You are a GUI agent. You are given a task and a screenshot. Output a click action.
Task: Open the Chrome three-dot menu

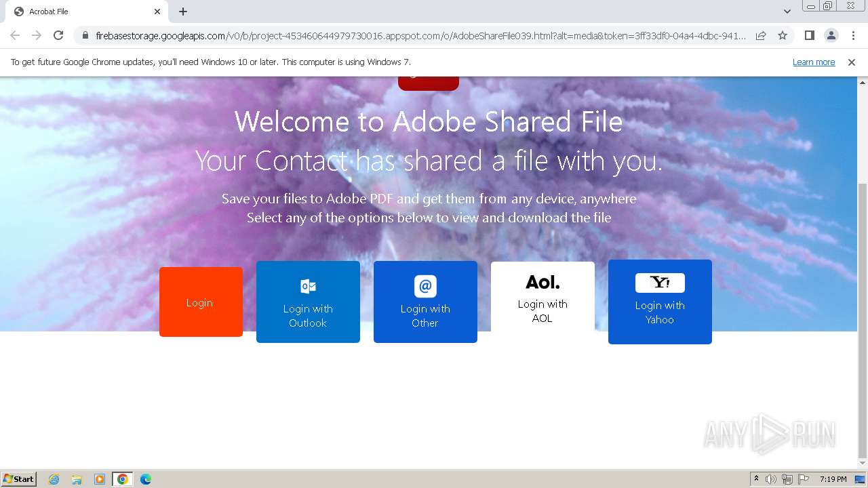(x=853, y=35)
